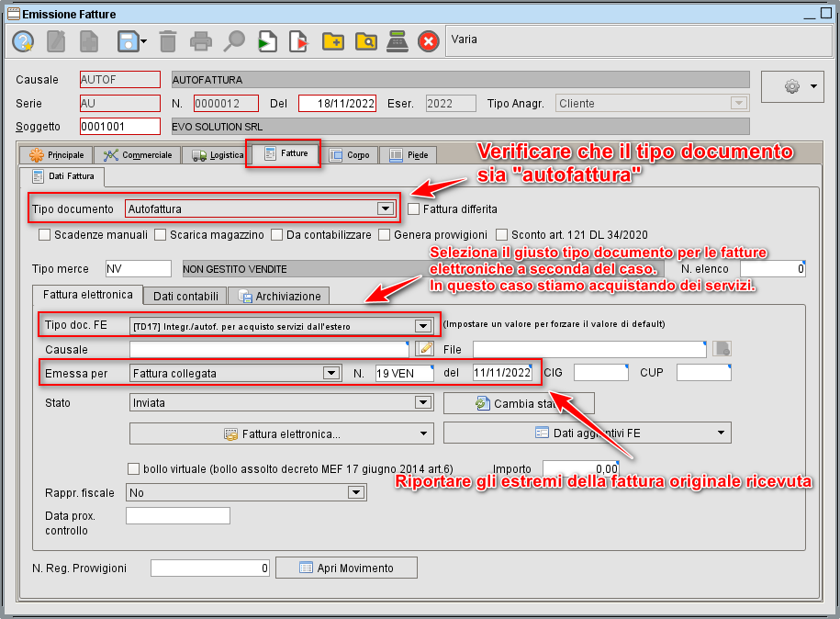Viewport: 840px width, 619px height.
Task: Open the Rappr. fiscale dropdown
Action: coord(356,493)
